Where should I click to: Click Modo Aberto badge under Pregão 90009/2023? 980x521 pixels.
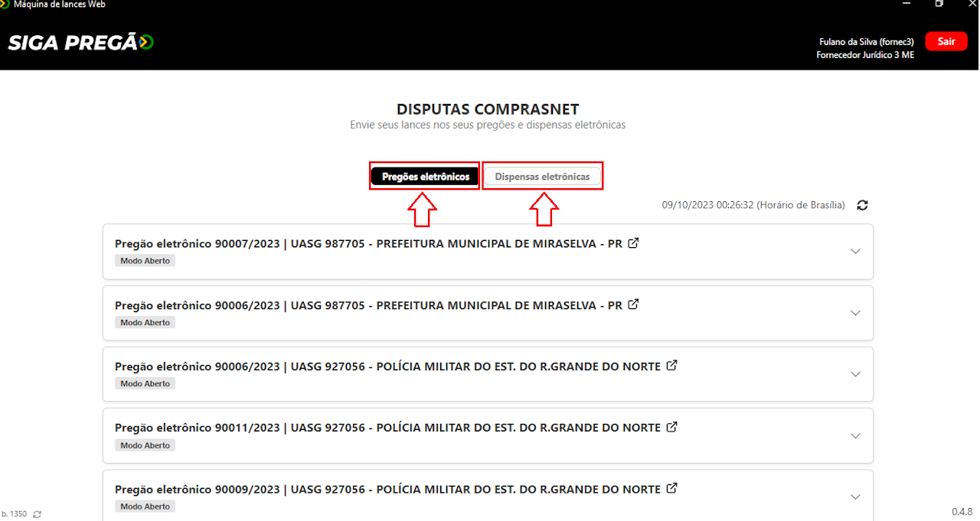[145, 506]
